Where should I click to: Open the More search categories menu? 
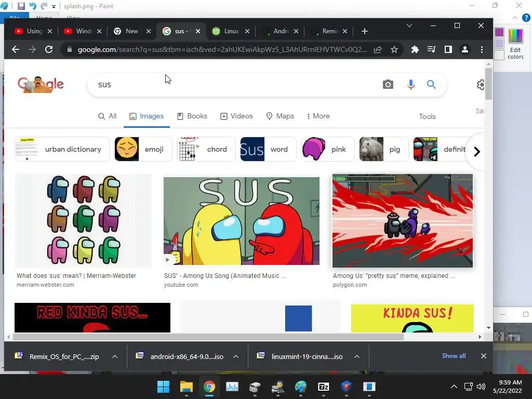click(x=318, y=116)
